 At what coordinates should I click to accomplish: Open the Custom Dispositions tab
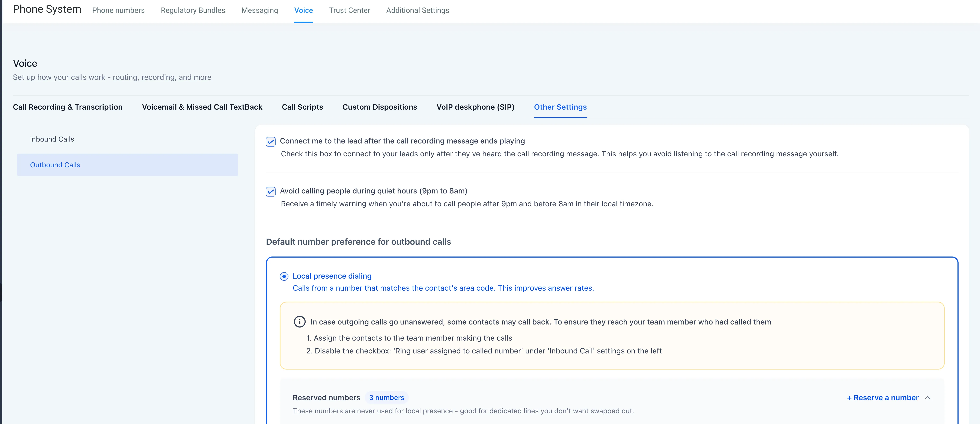[x=380, y=107]
